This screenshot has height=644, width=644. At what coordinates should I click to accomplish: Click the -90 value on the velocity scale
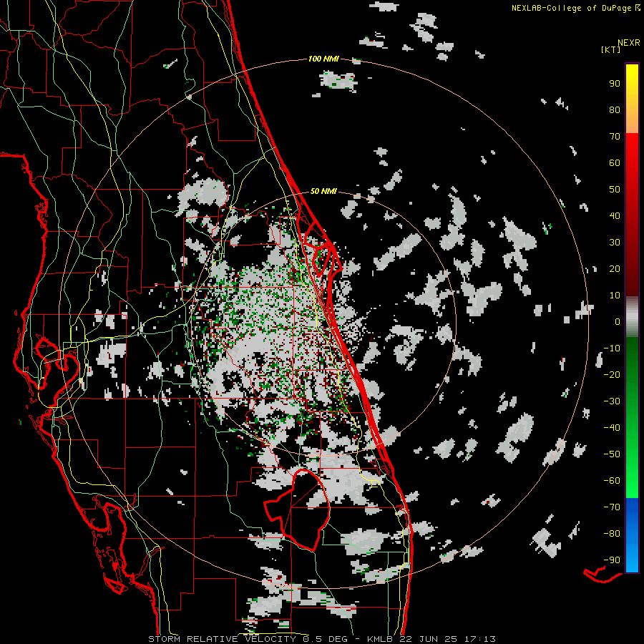612,560
